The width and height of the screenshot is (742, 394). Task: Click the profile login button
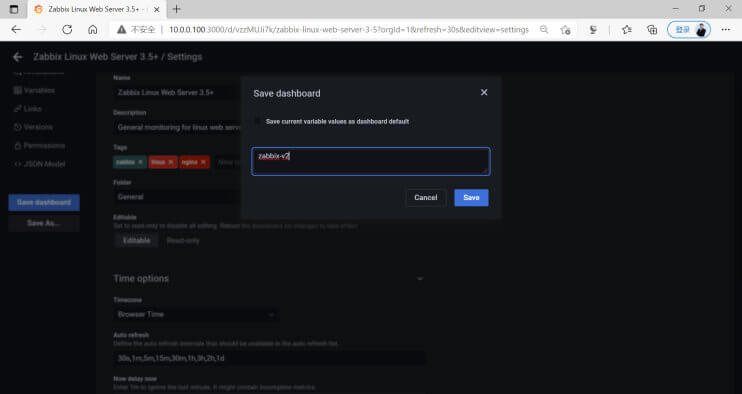tap(689, 29)
